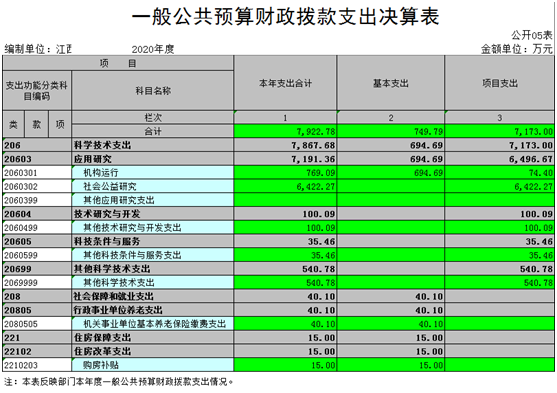Click the 栏次 row label cell
Screen dimensions: 557x393
pyautogui.click(x=153, y=118)
